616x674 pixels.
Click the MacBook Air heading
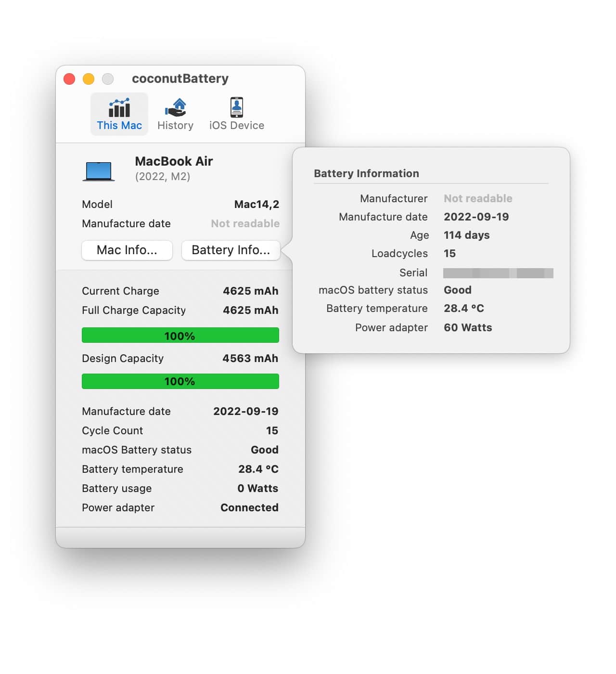pyautogui.click(x=174, y=161)
